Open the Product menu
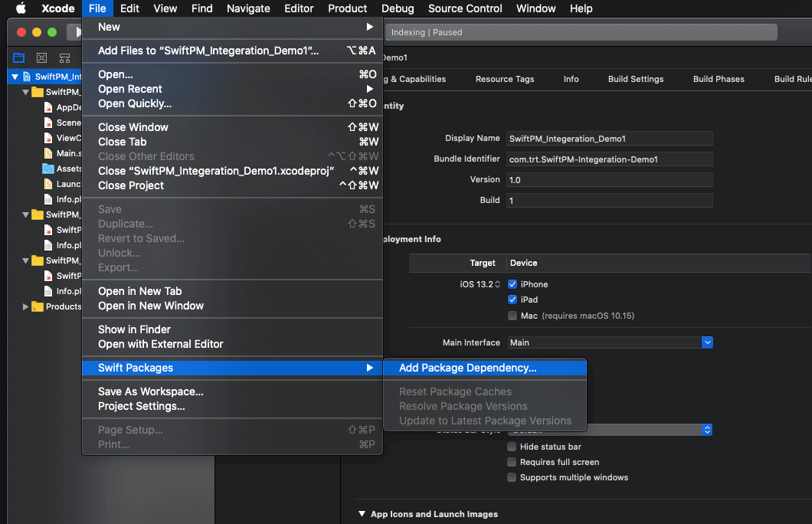The width and height of the screenshot is (812, 524). click(x=348, y=8)
